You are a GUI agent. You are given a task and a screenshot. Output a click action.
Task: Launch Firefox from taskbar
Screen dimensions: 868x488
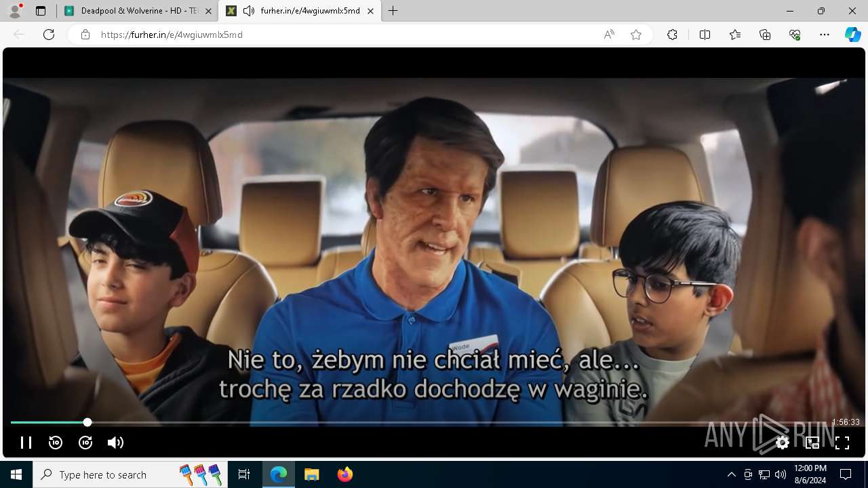pyautogui.click(x=344, y=474)
